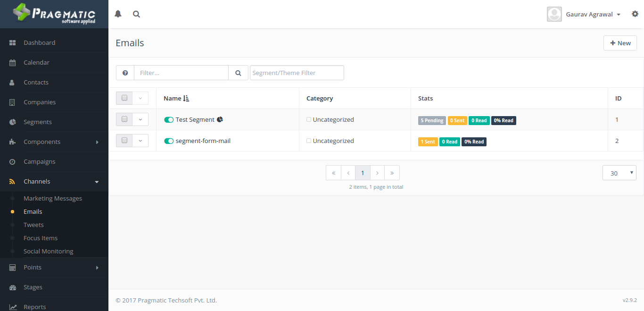Click page number 1 in pagination
The height and width of the screenshot is (311, 644).
tap(363, 173)
